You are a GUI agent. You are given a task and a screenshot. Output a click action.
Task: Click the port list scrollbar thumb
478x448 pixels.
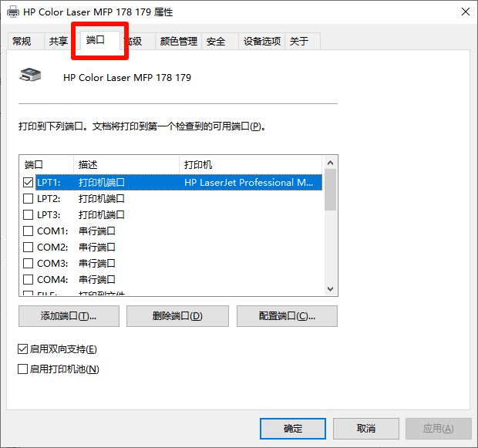330,190
